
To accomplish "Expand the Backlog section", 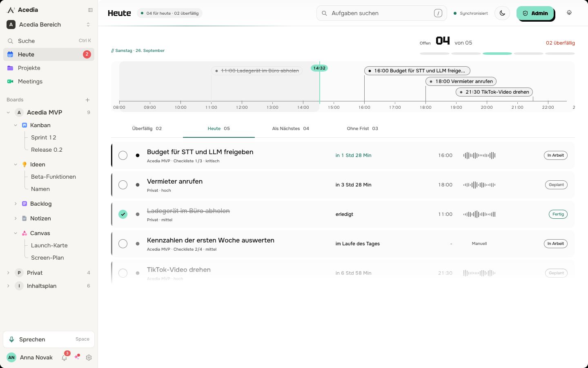I will (x=16, y=204).
